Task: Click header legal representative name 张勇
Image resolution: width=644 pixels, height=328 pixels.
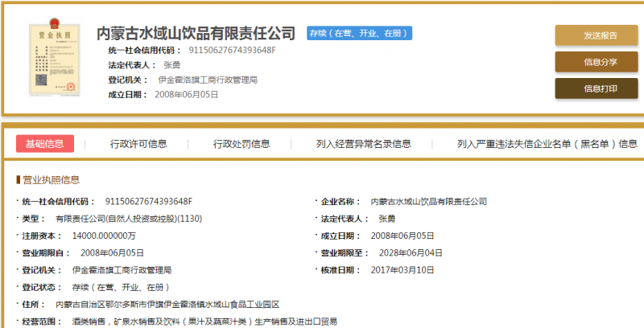Action: [171, 65]
